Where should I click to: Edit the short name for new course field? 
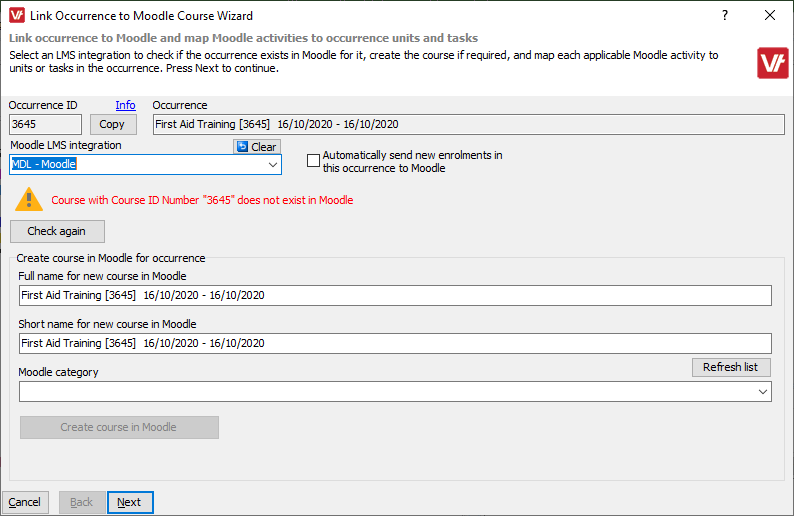tap(395, 343)
